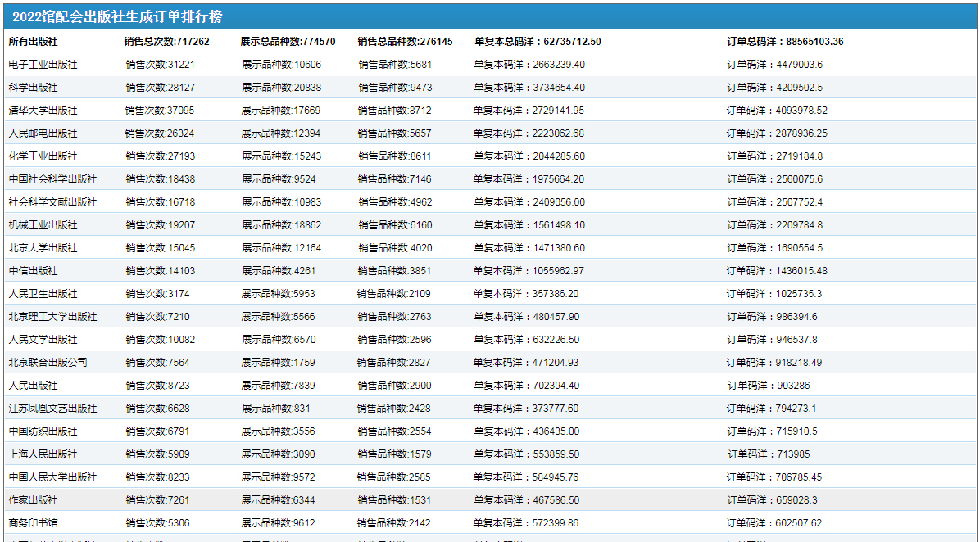Click 人民邮电出版社 in the list
The width and height of the screenshot is (980, 542).
[x=43, y=133]
